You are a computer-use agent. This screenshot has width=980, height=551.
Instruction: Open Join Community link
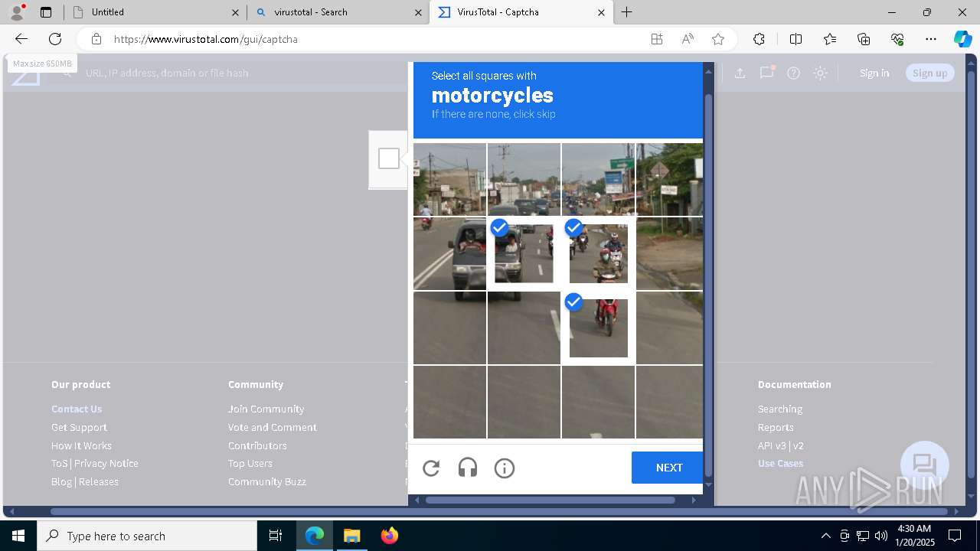[x=266, y=409]
